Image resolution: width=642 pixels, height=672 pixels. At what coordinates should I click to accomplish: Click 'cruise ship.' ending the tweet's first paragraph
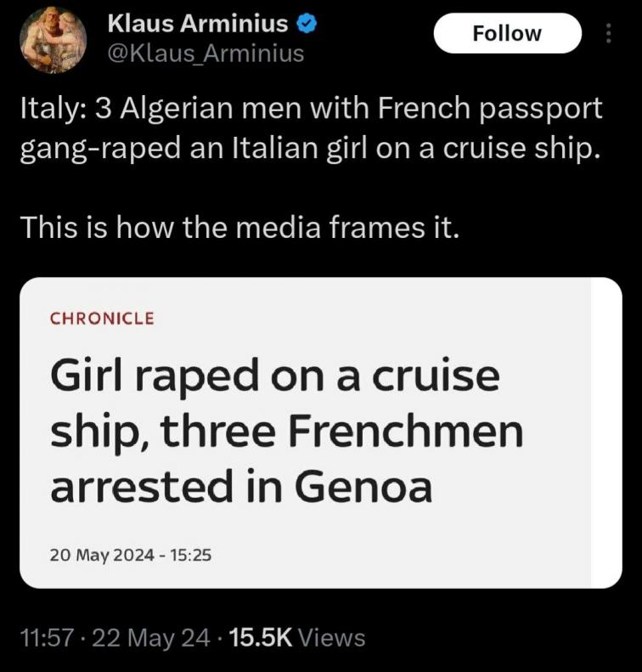point(520,149)
